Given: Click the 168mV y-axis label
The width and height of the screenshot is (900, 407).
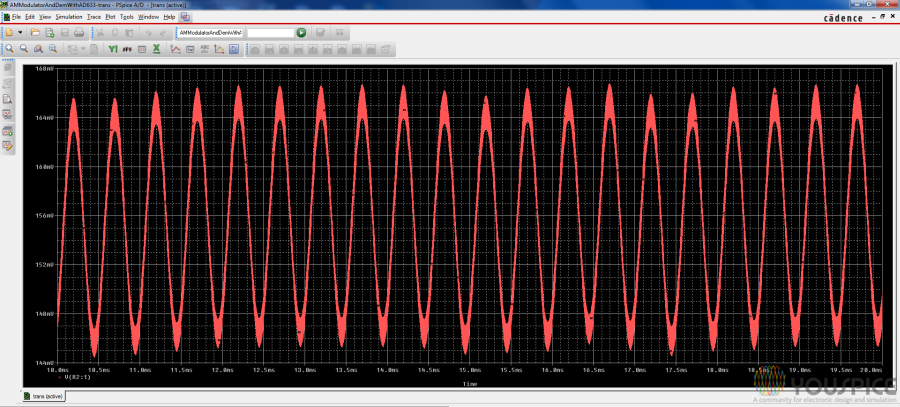Looking at the screenshot, I should tap(44, 68).
